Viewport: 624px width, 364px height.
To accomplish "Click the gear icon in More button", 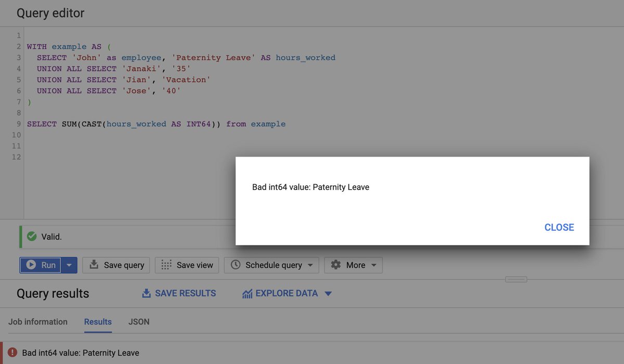I will [x=336, y=265].
